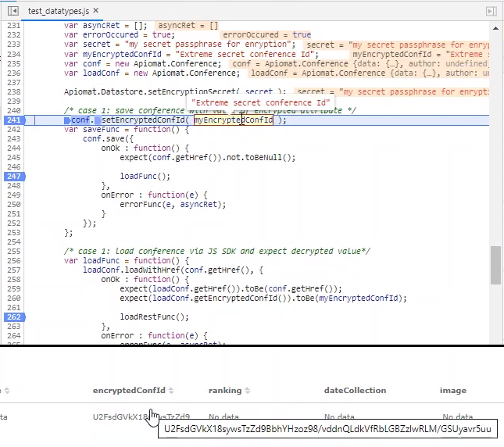Viewport: 504px width, 447px height.
Task: Close the test_datatypes.js tab
Action: 96,11
